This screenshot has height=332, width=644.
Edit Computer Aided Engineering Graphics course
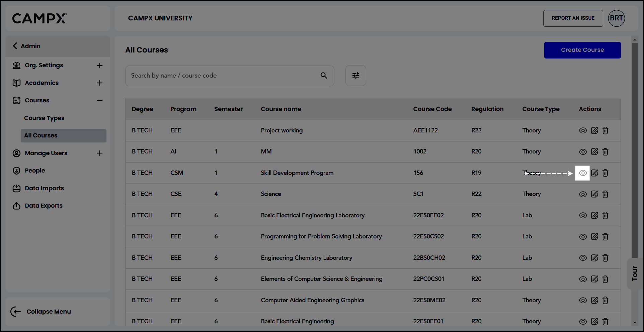[x=594, y=300]
